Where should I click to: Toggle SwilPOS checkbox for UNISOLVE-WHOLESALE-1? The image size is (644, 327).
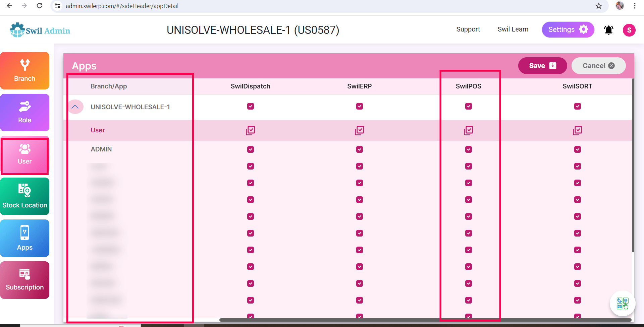pyautogui.click(x=469, y=106)
